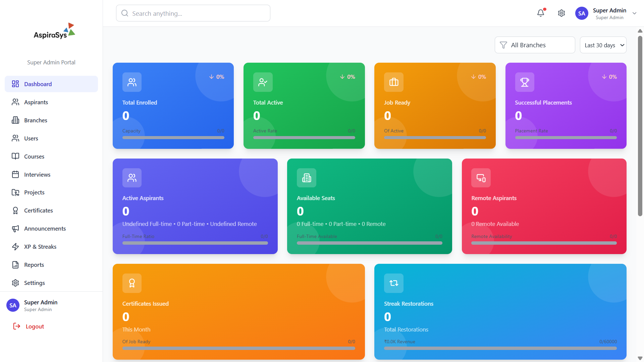Select Interviews from the sidebar
The image size is (644, 362).
coord(37,175)
